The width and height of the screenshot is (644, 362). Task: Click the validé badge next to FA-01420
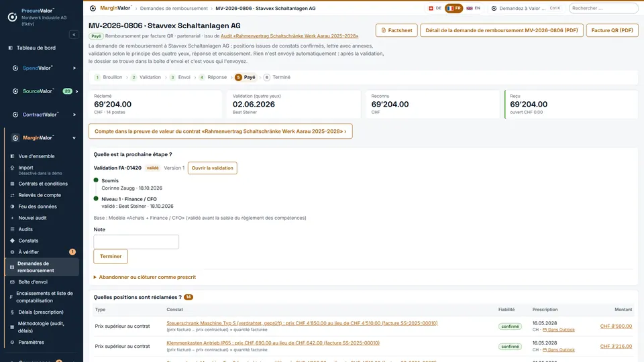(x=152, y=168)
